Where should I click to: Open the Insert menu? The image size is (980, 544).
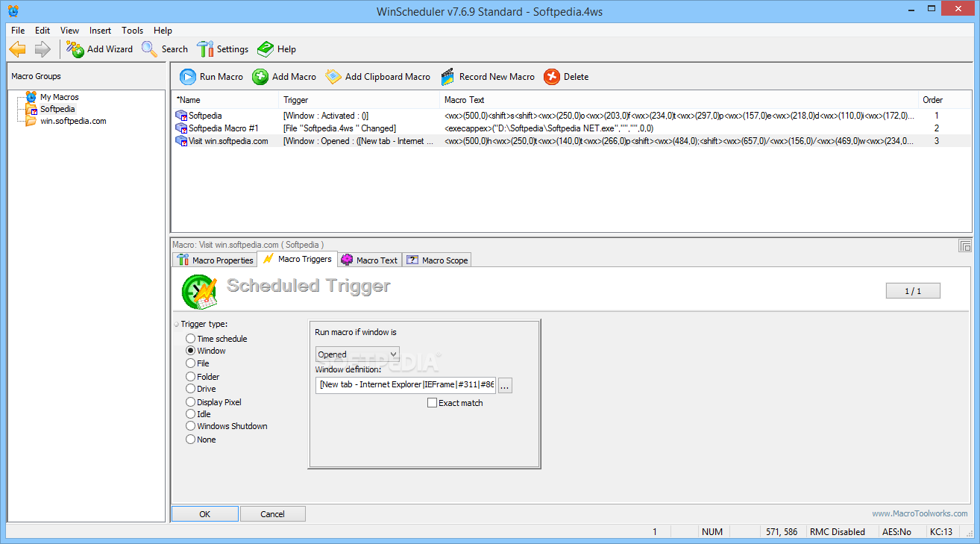click(x=100, y=31)
